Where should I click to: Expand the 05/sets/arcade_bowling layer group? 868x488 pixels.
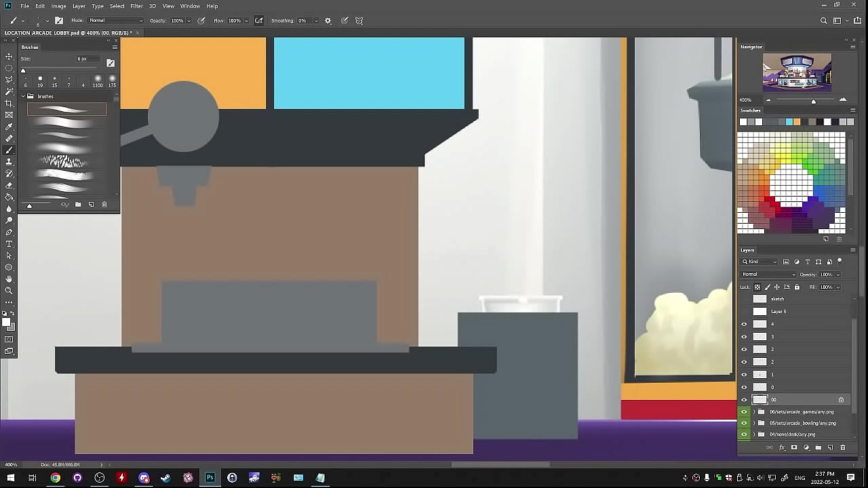click(x=754, y=423)
